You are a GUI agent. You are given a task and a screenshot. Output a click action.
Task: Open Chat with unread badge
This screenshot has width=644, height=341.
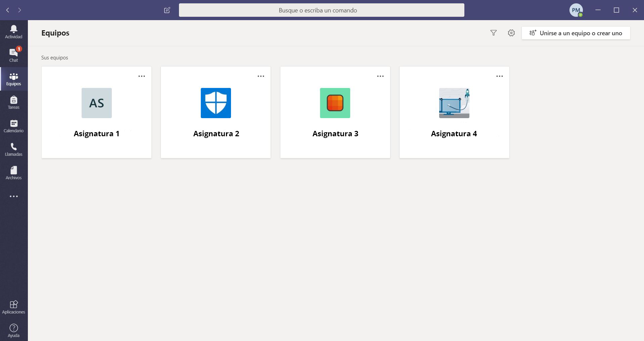click(13, 55)
